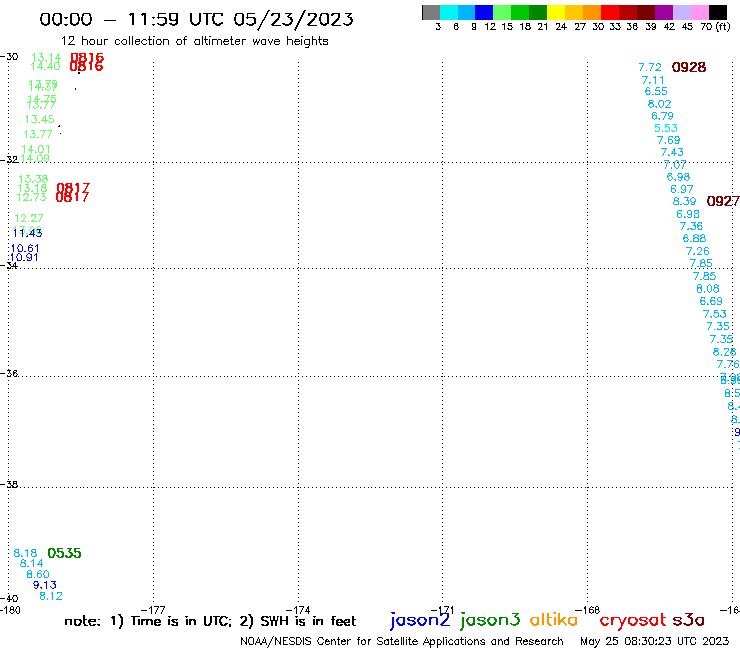
Task: Click the wave height value '5.53'
Action: [x=666, y=128]
